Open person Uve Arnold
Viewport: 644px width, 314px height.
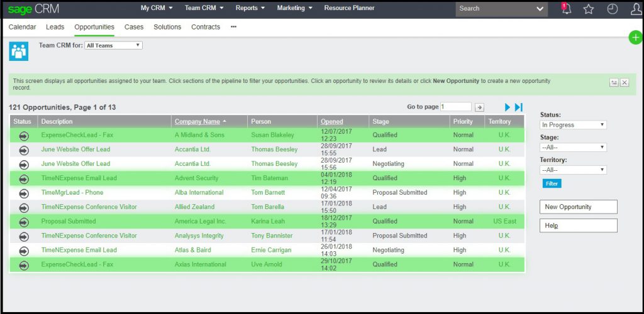(x=267, y=264)
